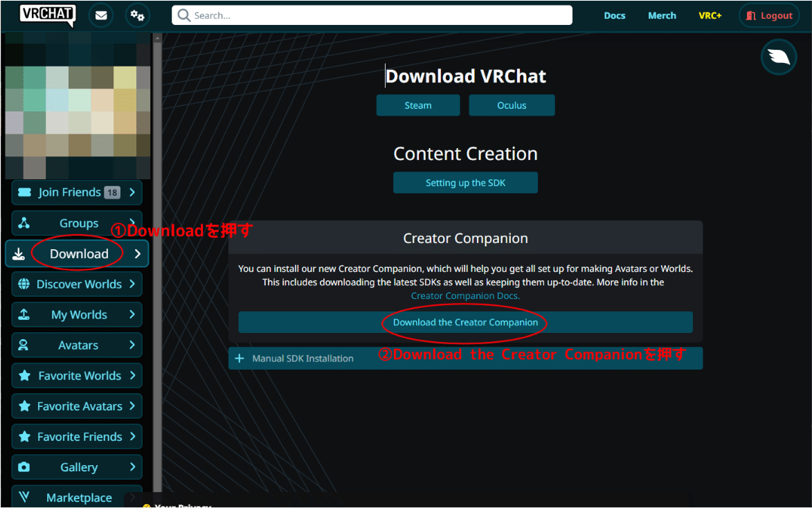
Task: Click the Discover Worlds chevron arrow
Action: tap(132, 284)
